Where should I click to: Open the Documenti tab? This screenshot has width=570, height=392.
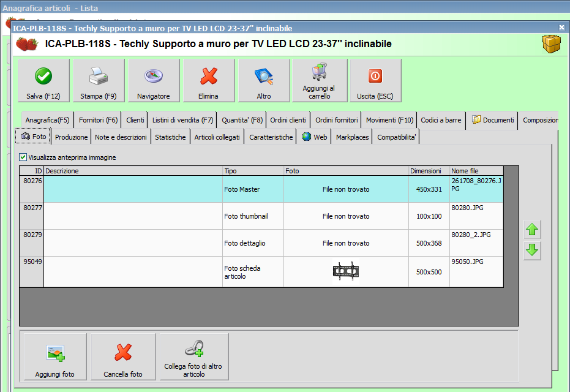pos(493,120)
